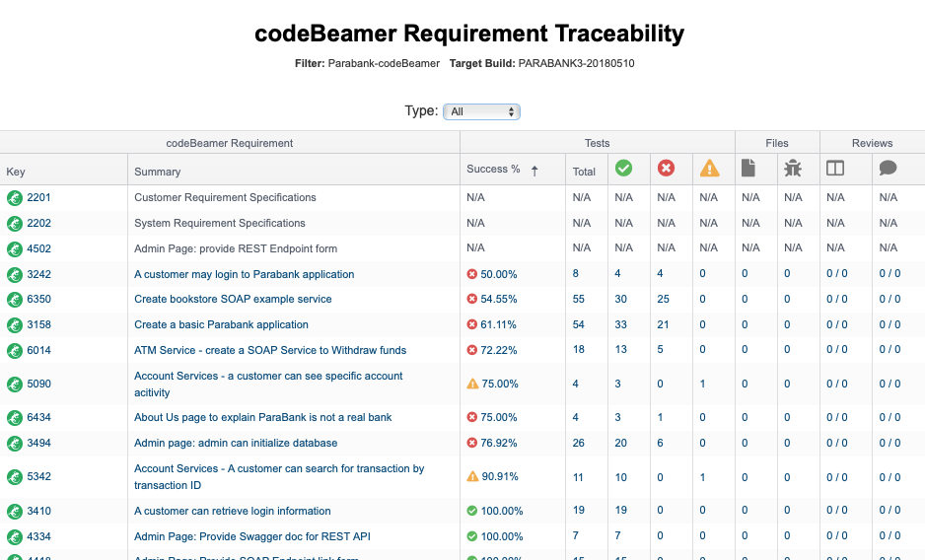This screenshot has height=560, width=925.
Task: Open the Type filter dropdown
Action: (481, 111)
